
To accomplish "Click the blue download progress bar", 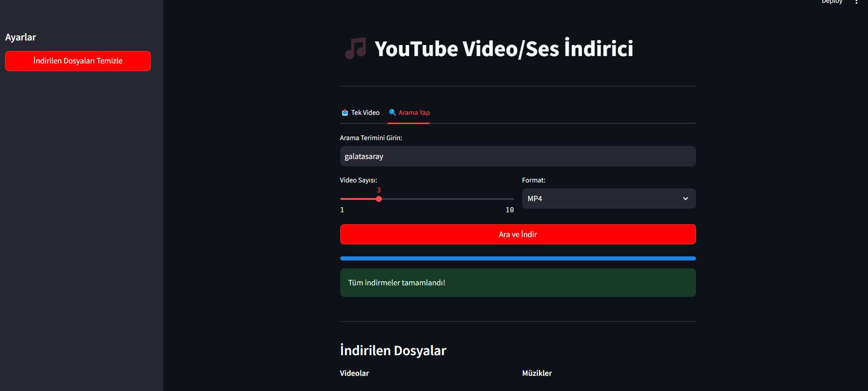I will [518, 259].
